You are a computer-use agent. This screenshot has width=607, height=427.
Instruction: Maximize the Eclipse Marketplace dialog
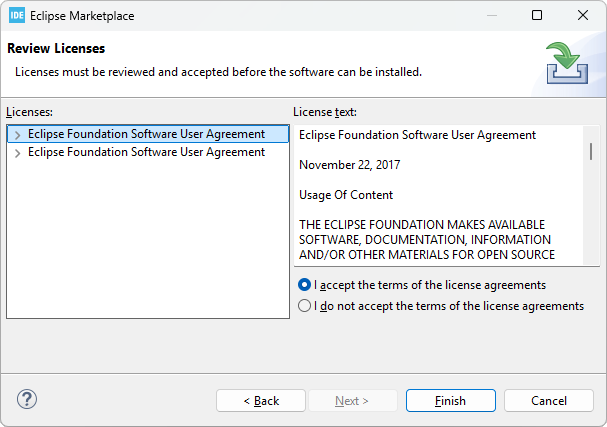click(x=537, y=16)
